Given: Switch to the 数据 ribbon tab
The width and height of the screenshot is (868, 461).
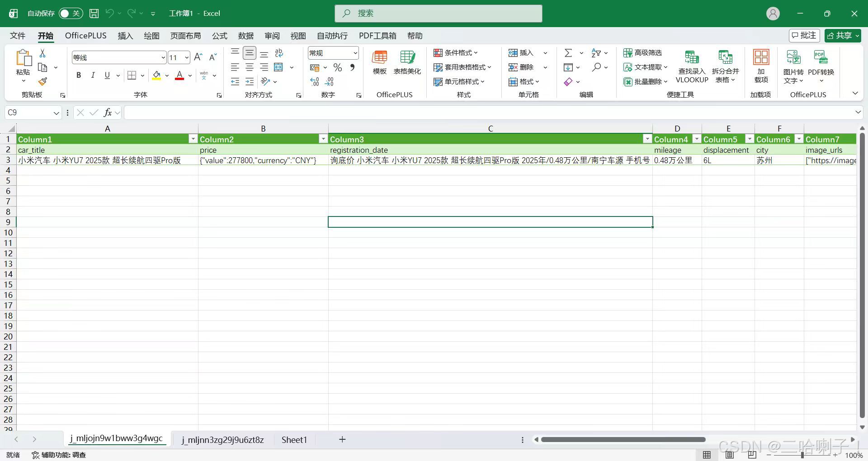Looking at the screenshot, I should [x=246, y=36].
